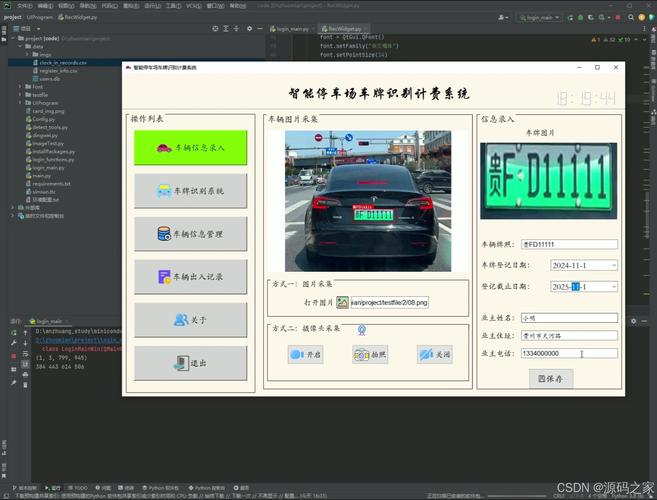Open 车辆出入记录 records page
Image resolution: width=657 pixels, height=500 pixels.
[x=190, y=277]
